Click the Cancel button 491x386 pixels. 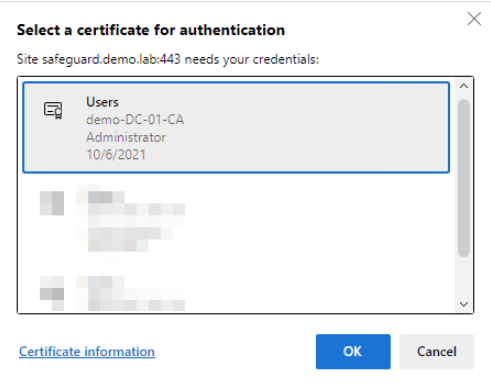click(437, 351)
